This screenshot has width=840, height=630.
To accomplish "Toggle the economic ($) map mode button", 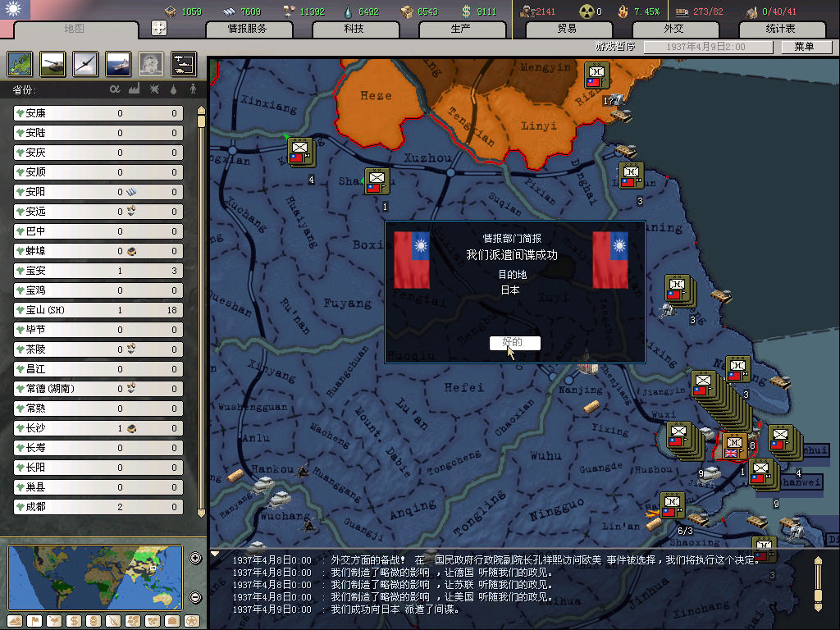I will pyautogui.click(x=74, y=621).
